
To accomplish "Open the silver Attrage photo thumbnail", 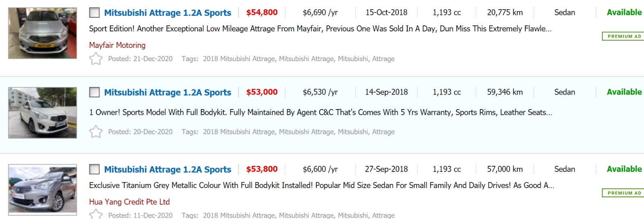I will (42, 33).
